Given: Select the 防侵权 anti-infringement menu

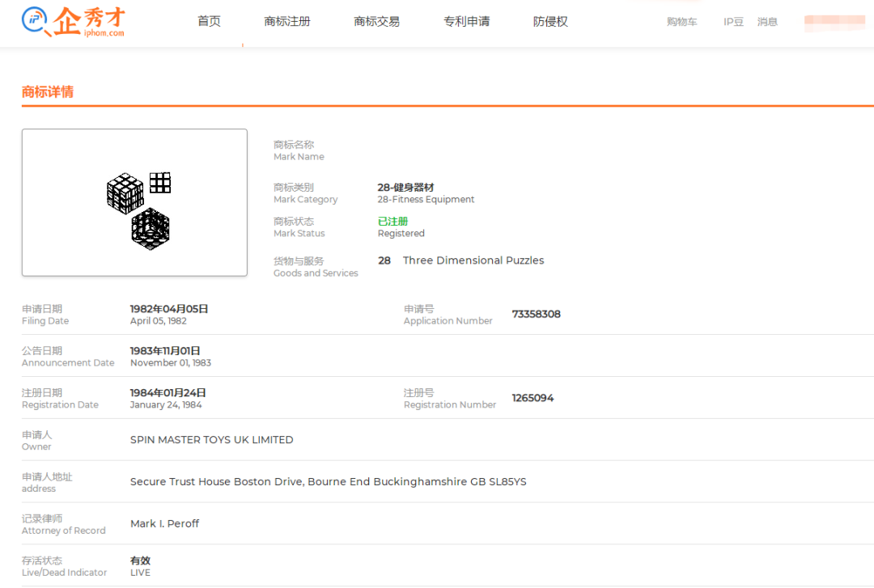Looking at the screenshot, I should [x=550, y=21].
